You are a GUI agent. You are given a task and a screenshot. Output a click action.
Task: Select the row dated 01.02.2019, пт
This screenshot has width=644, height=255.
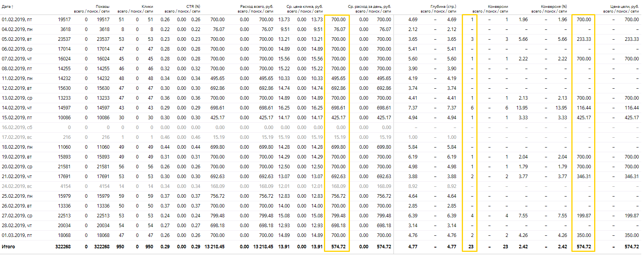320,20
